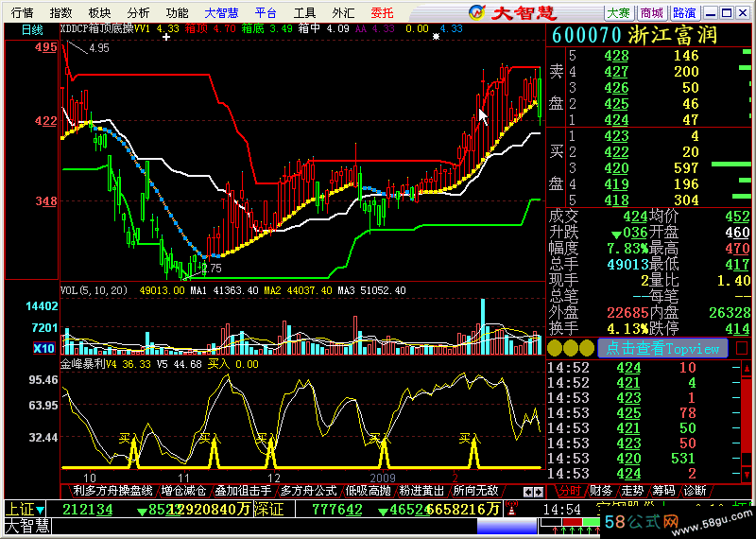Screen dimensions: 756x539
Task: Click the X10 volume scale label
Action: (x=43, y=348)
